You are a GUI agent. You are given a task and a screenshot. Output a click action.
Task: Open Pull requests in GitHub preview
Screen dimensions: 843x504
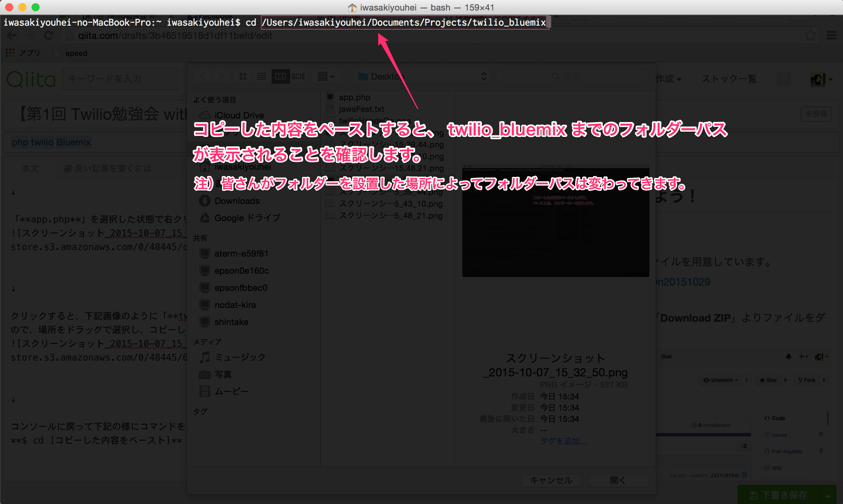(783, 451)
